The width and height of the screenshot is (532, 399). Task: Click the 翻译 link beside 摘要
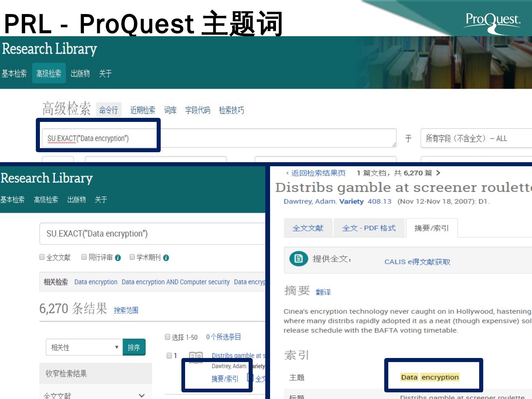click(x=323, y=292)
